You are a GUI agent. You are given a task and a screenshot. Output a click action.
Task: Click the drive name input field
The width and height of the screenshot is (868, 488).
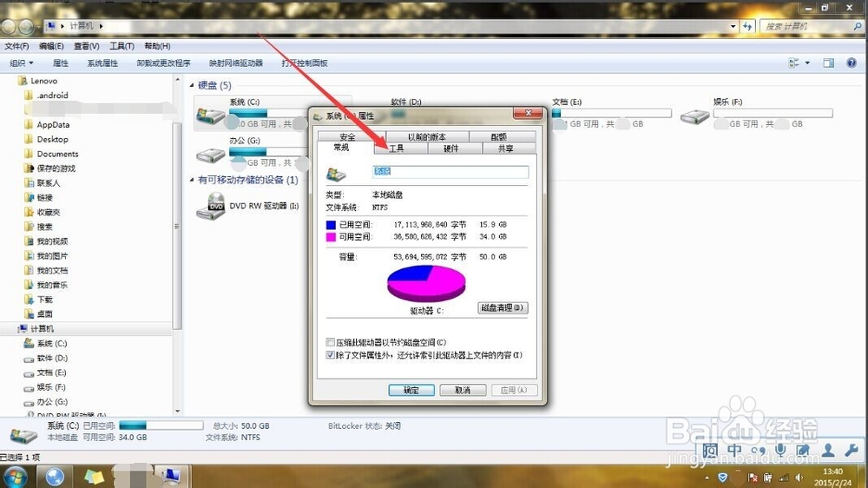click(450, 172)
